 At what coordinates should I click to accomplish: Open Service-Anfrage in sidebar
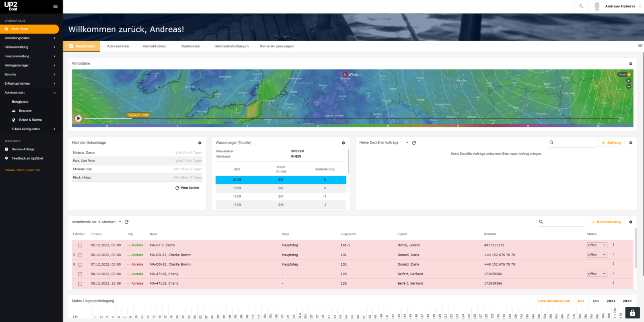23,149
